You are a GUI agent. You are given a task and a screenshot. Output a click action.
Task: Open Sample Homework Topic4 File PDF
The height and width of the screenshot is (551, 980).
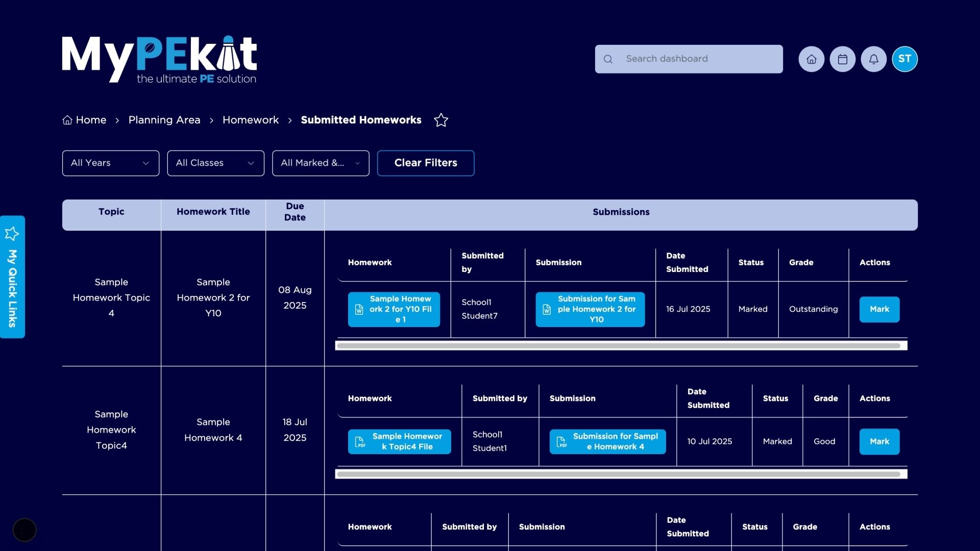click(x=399, y=441)
